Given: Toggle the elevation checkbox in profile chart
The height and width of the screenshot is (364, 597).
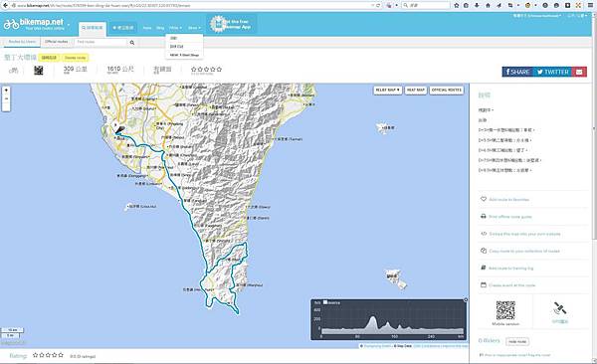Looking at the screenshot, I should click(325, 302).
